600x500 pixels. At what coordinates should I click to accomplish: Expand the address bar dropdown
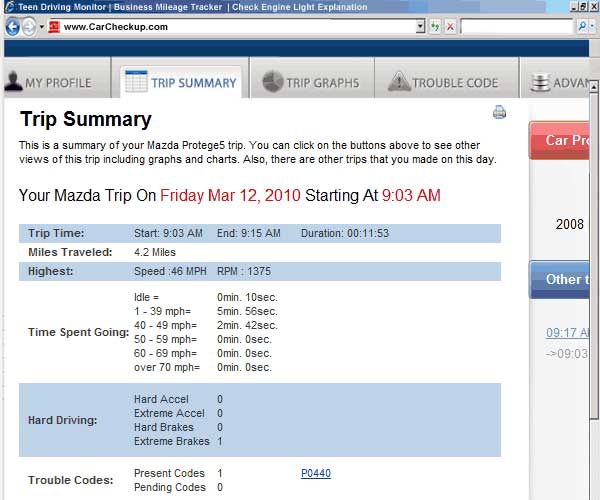coord(421,27)
